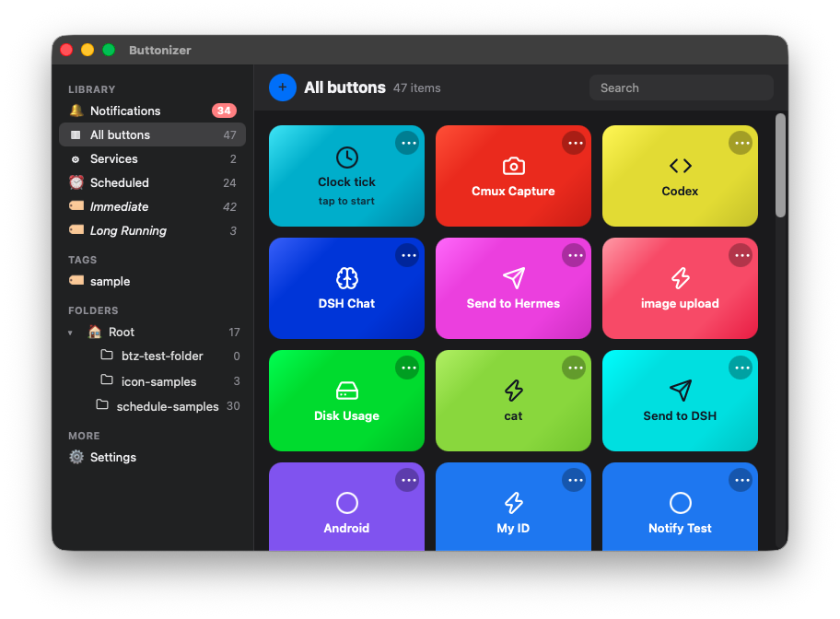The image size is (840, 619).
Task: Open Notifications in the sidebar
Action: tap(152, 111)
